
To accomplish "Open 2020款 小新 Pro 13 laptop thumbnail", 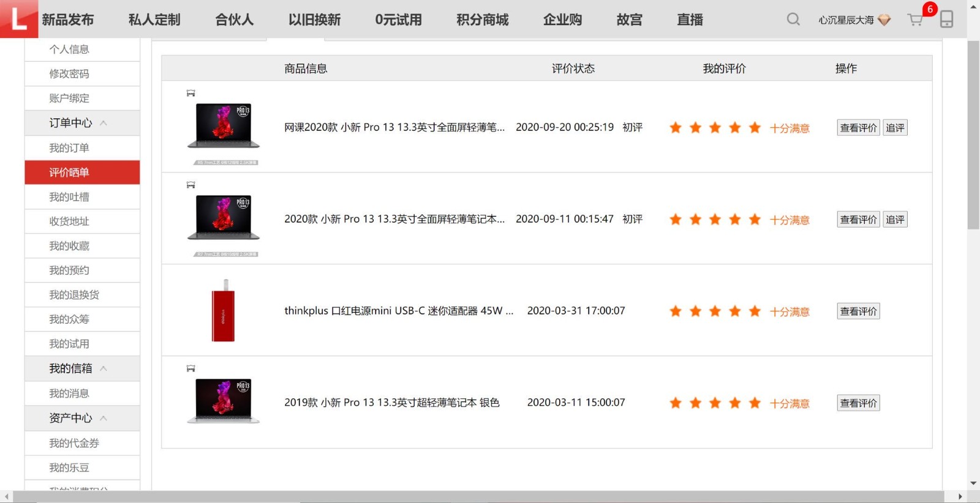I will [224, 218].
